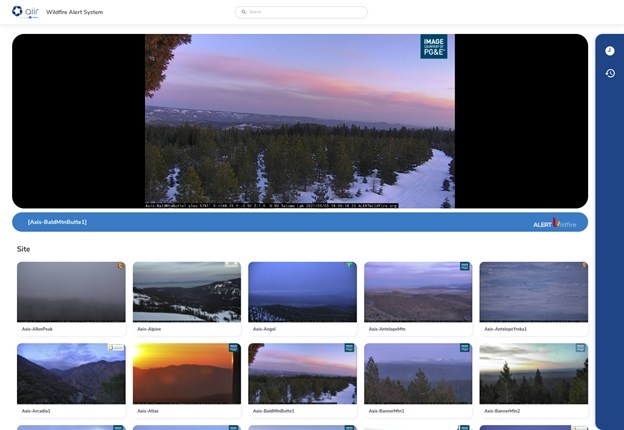
Task: Click the main live camera image
Action: (x=300, y=120)
